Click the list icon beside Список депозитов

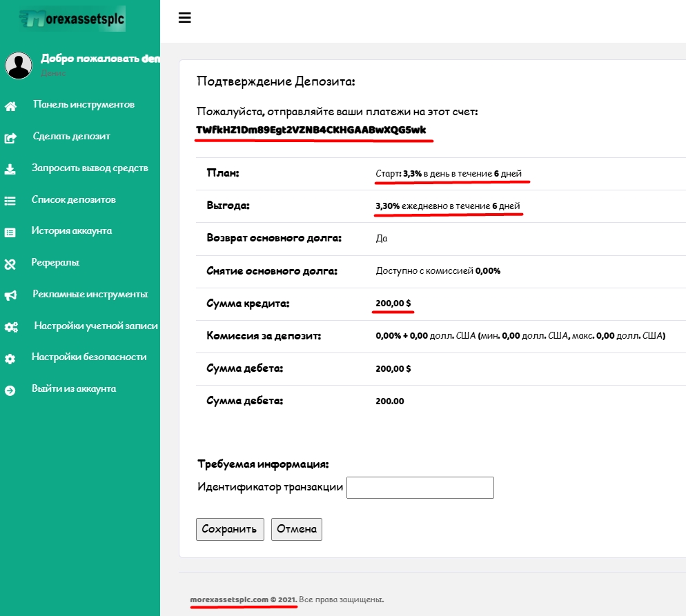pos(10,201)
